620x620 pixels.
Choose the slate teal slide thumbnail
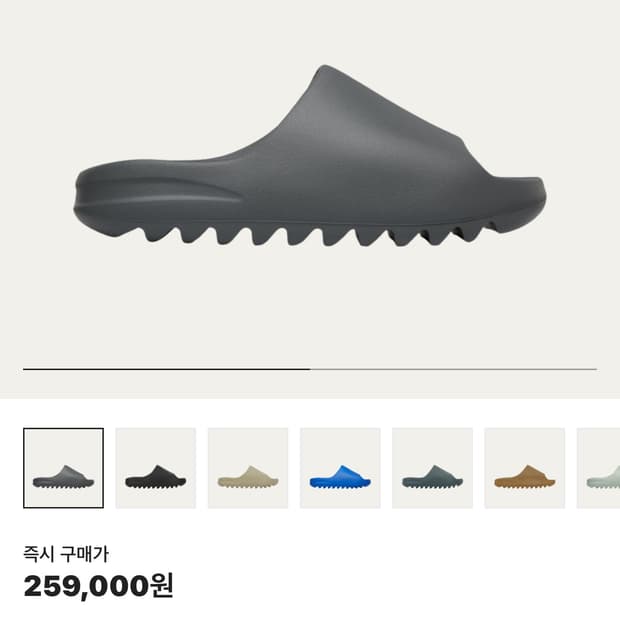click(432, 468)
